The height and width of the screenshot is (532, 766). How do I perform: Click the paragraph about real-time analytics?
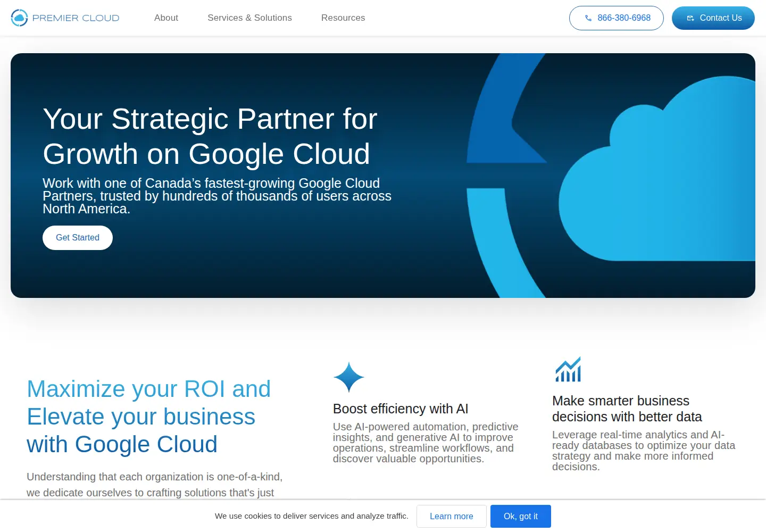pyautogui.click(x=644, y=451)
